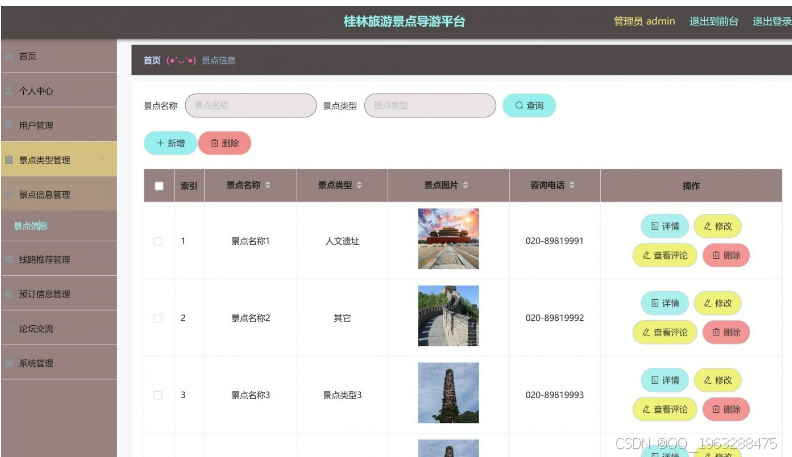Expand chevron next to 预订信息管理
This screenshot has width=792, height=457.
[101, 293]
